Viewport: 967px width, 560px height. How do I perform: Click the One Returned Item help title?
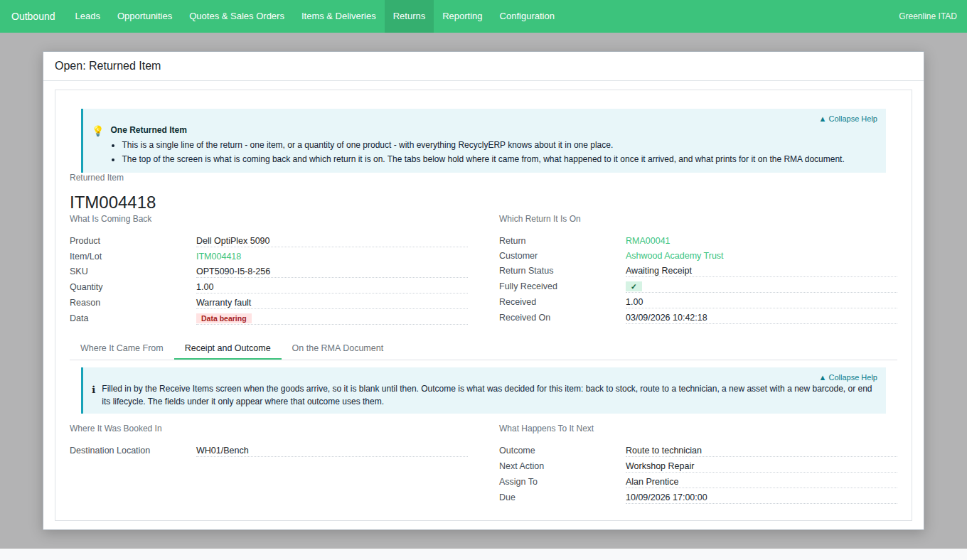pos(149,130)
